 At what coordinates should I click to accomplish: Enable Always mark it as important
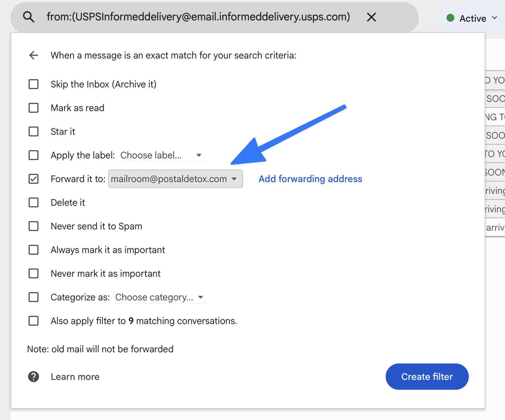pos(33,250)
